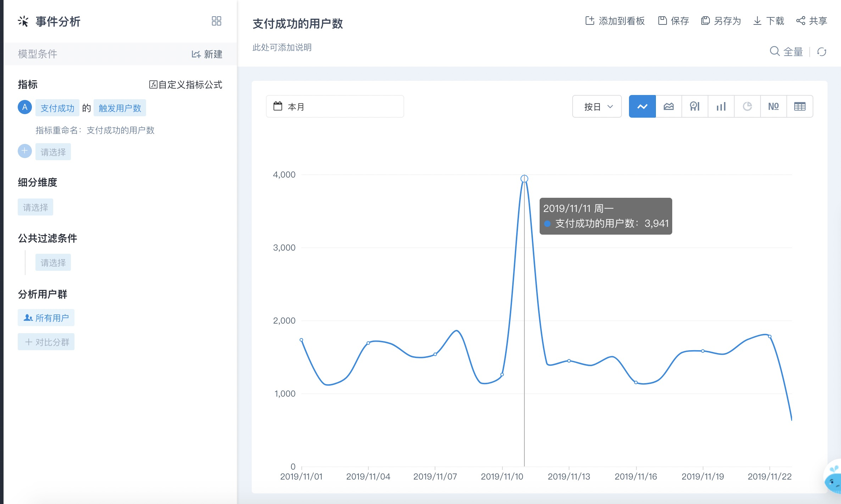Download the chart with 下载

click(x=768, y=21)
